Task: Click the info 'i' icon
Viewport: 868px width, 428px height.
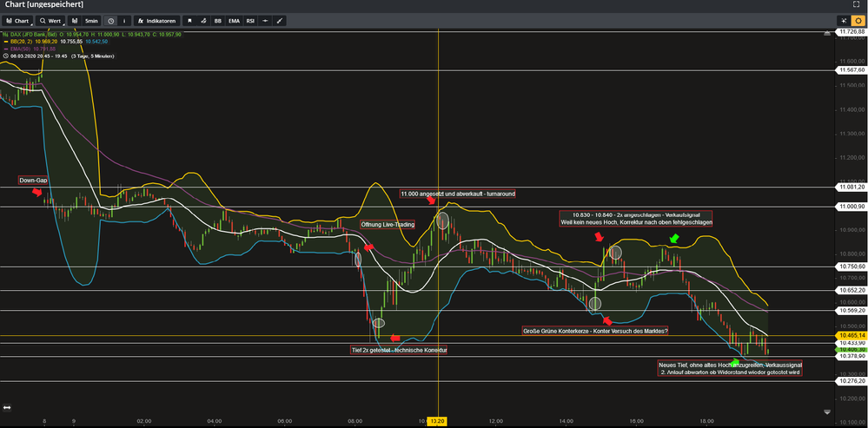Action: click(x=123, y=20)
